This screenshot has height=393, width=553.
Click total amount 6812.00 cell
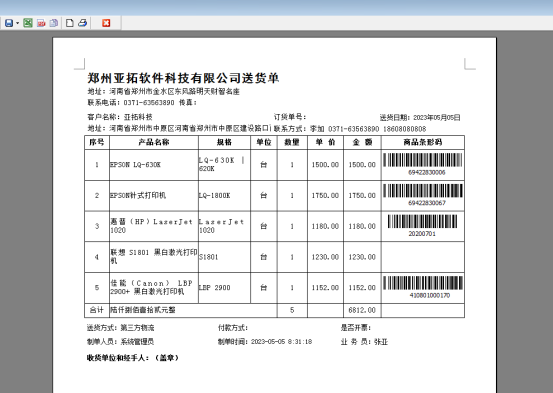point(362,310)
